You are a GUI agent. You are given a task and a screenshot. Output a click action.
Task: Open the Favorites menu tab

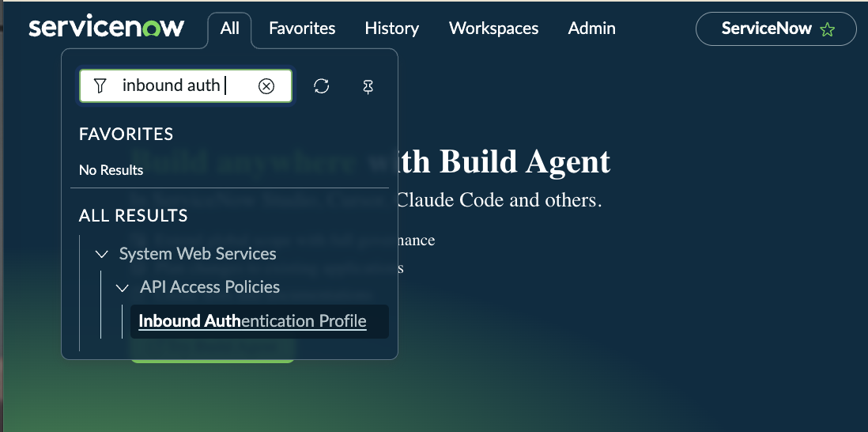tap(302, 28)
